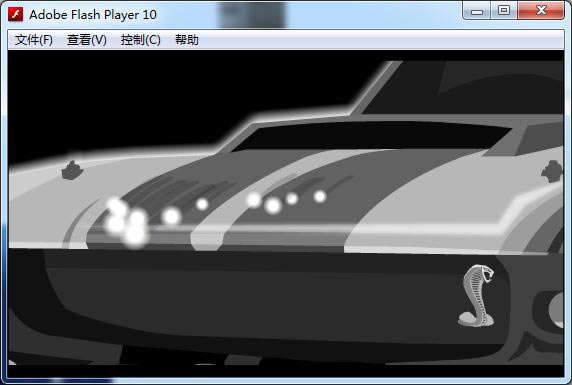Screen dimensions: 572x385
Task: Click the red Flash Player logo icon
Action: click(16, 15)
